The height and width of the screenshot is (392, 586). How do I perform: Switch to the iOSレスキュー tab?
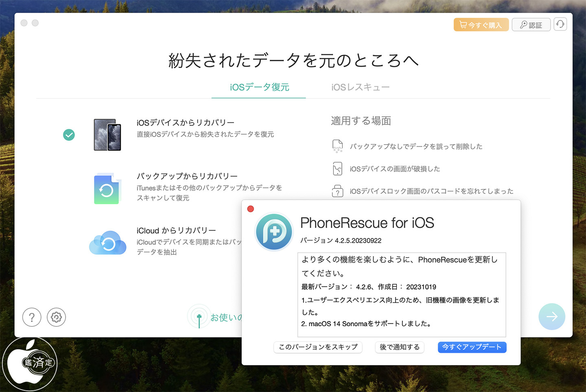[360, 87]
